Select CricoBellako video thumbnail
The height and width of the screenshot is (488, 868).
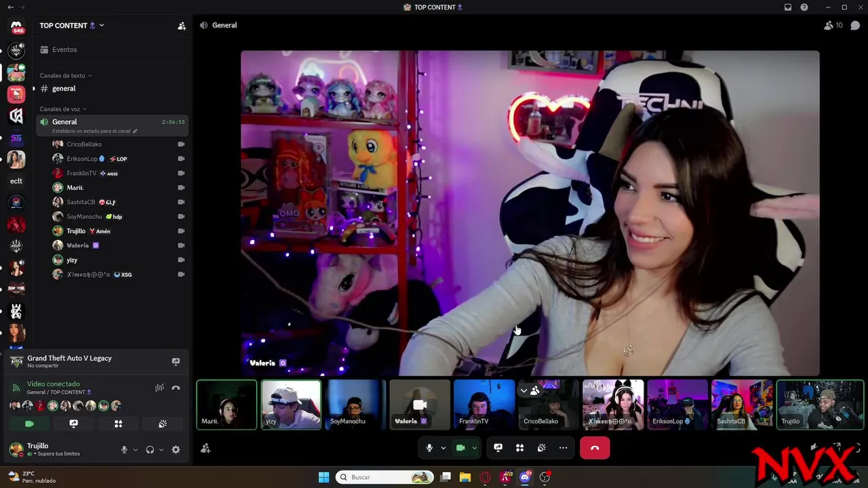548,405
